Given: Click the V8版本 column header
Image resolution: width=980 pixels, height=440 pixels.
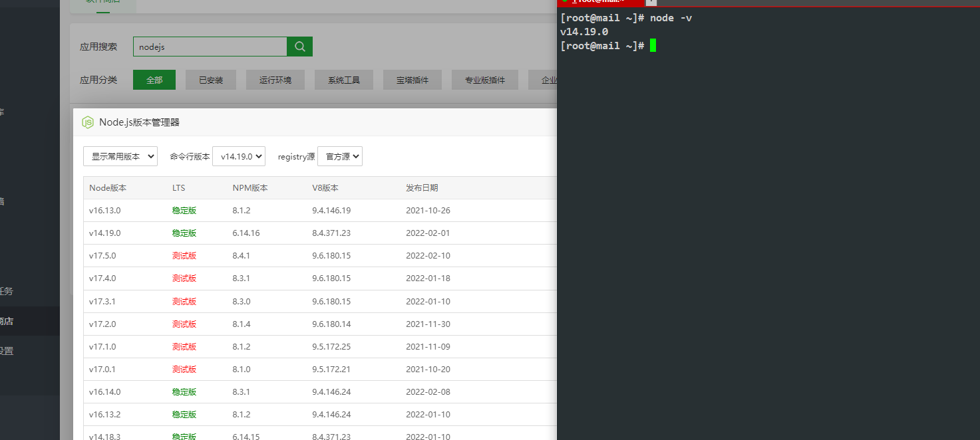Looking at the screenshot, I should (325, 188).
